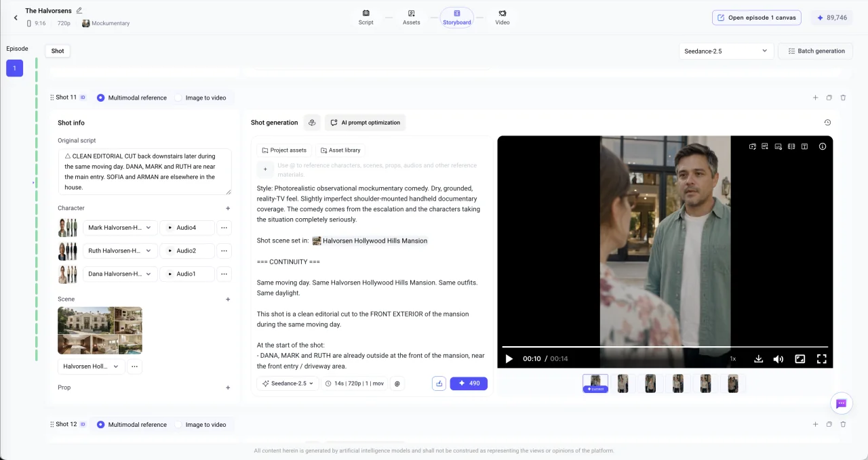Duplicate Shot 11 with copy icon

pos(829,98)
